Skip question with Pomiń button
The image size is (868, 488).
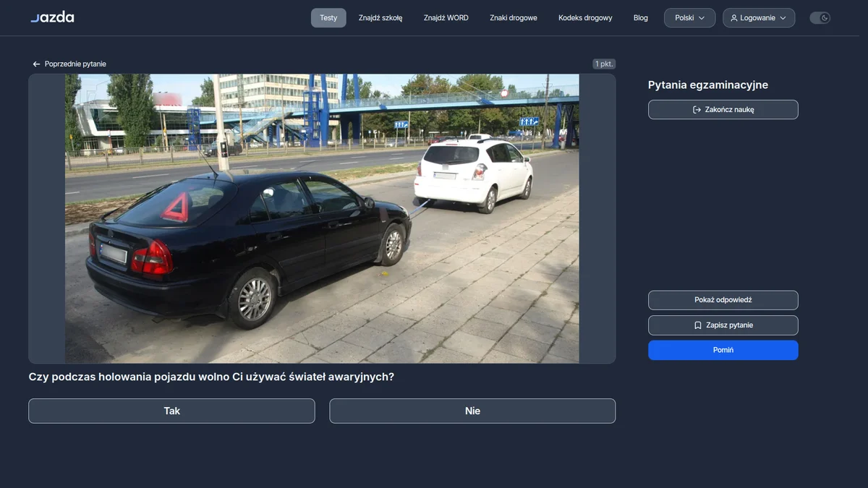(x=723, y=350)
